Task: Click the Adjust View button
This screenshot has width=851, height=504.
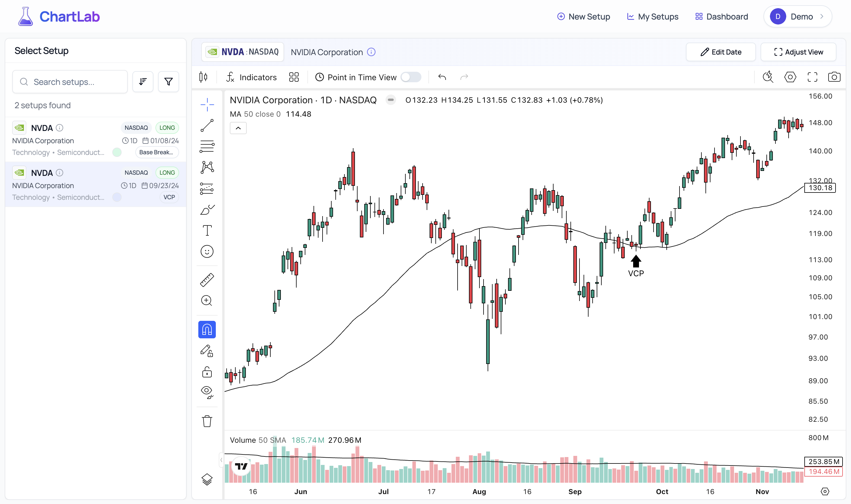Action: [799, 52]
